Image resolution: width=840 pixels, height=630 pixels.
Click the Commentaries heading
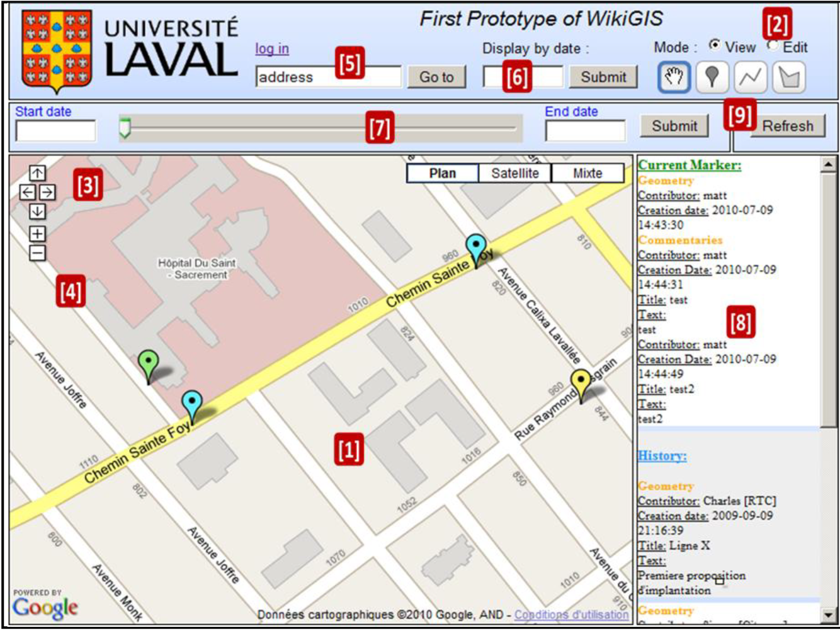680,240
